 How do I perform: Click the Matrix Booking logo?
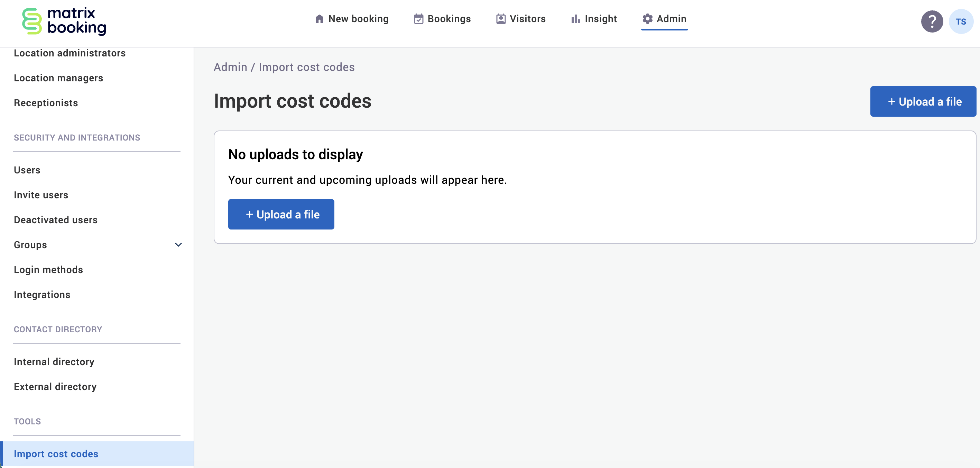point(64,22)
